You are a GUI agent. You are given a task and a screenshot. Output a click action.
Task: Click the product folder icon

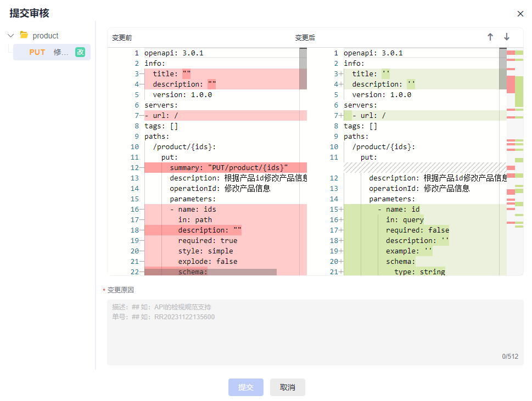coord(24,35)
